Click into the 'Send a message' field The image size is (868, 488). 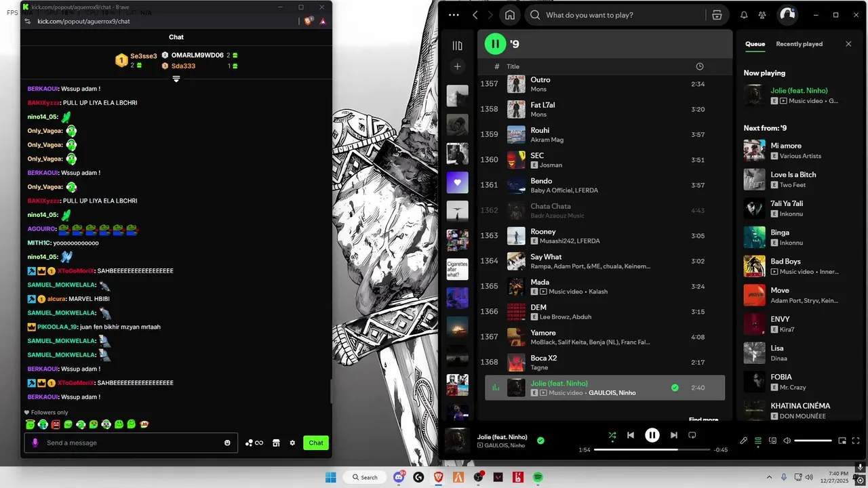coord(132,443)
